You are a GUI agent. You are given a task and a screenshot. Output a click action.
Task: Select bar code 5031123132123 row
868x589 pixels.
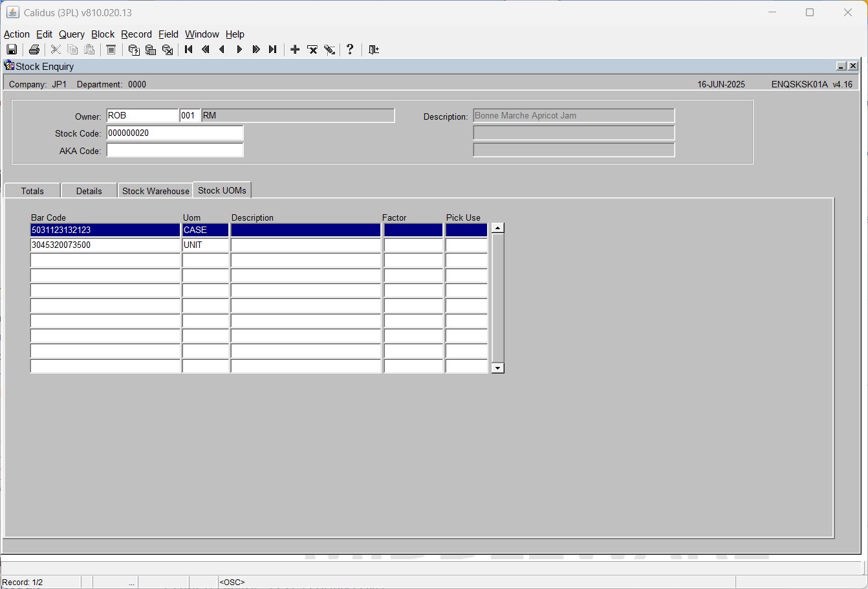coord(105,230)
